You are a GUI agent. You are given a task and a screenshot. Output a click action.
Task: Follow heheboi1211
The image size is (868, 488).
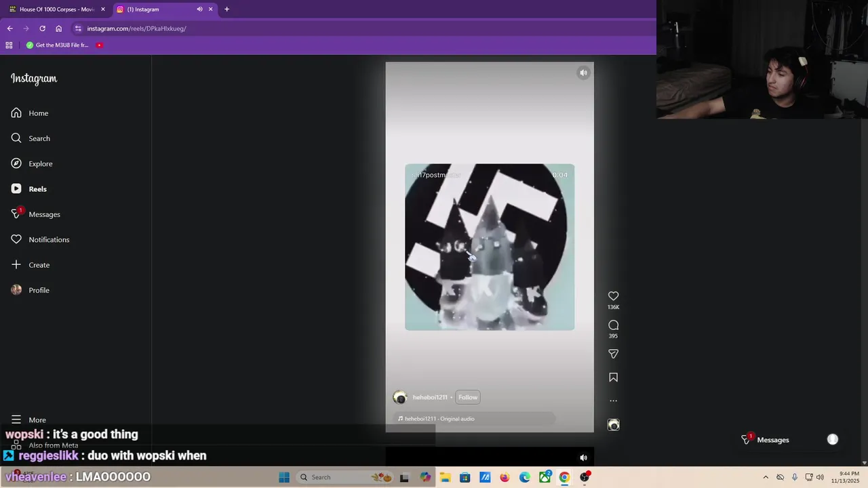point(468,397)
